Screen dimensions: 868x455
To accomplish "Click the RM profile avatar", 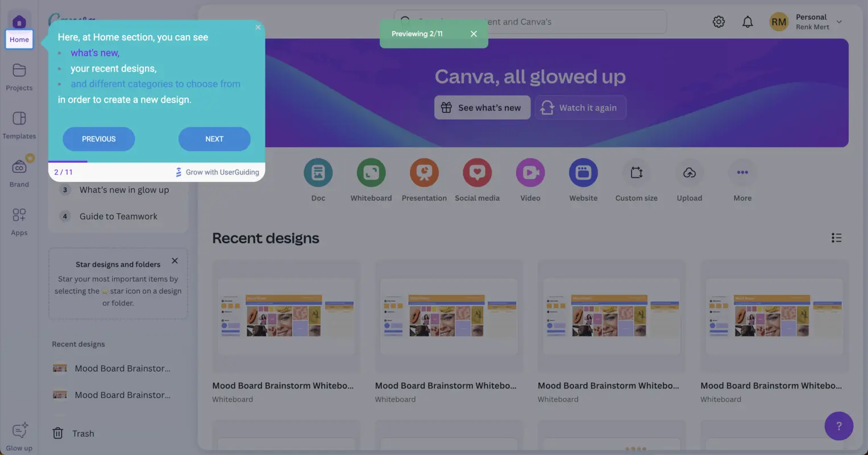I will click(x=779, y=22).
